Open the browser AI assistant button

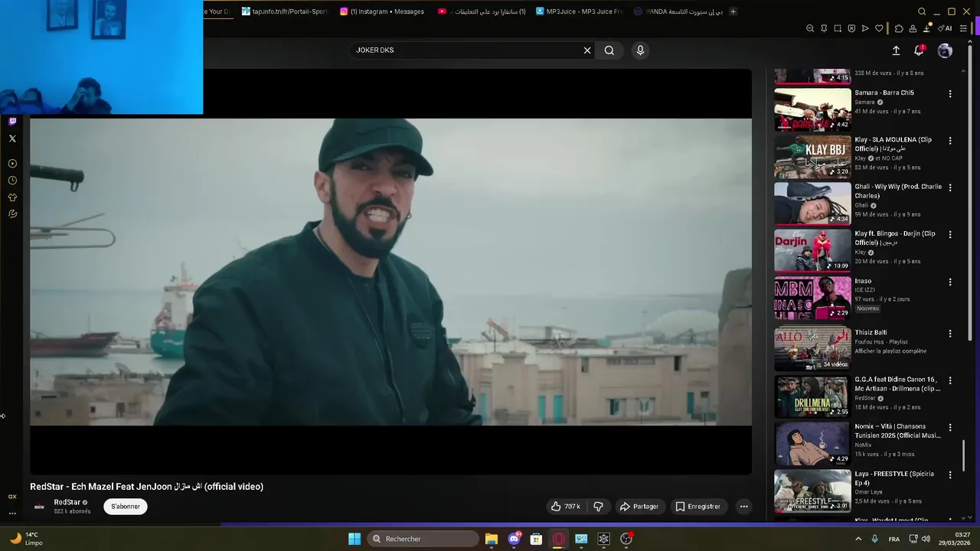pos(946,28)
